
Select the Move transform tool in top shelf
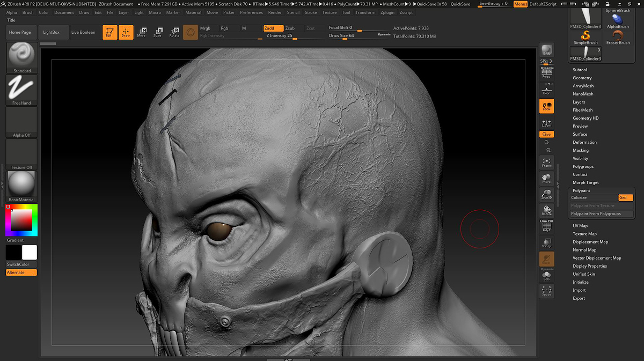point(142,32)
